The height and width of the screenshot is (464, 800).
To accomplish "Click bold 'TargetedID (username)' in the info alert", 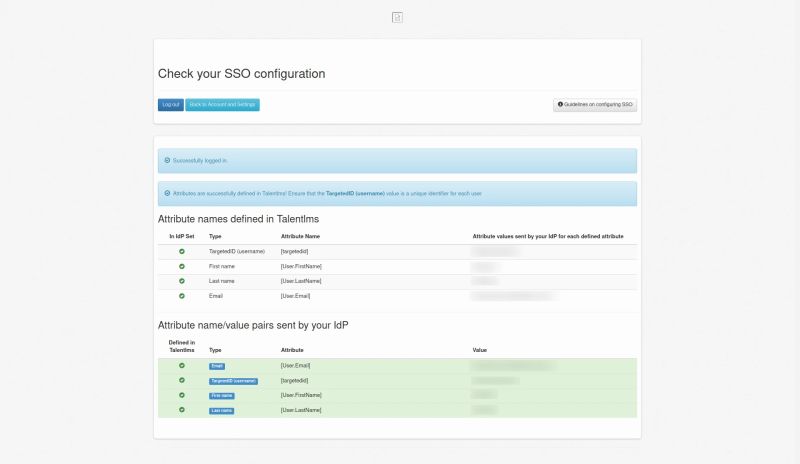I will [x=355, y=193].
